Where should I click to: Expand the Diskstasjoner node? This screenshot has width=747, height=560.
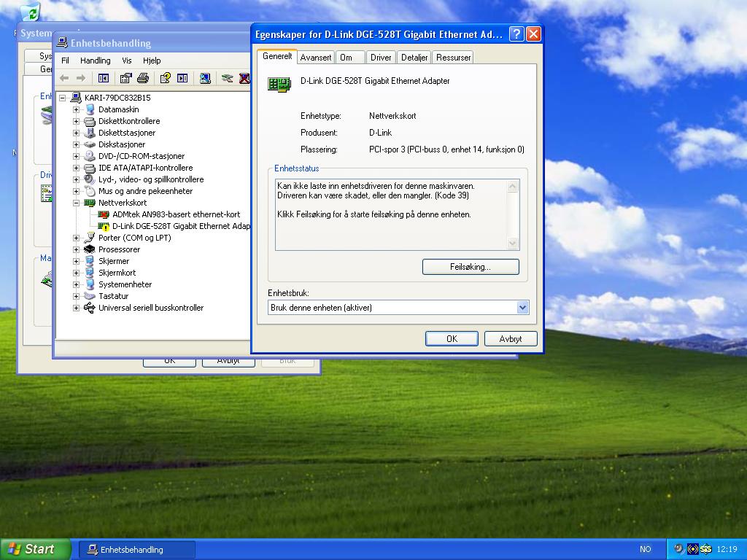76,144
